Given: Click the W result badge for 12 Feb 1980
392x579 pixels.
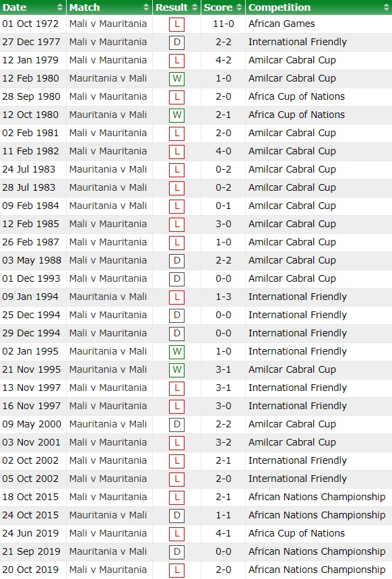Looking at the screenshot, I should [x=176, y=78].
